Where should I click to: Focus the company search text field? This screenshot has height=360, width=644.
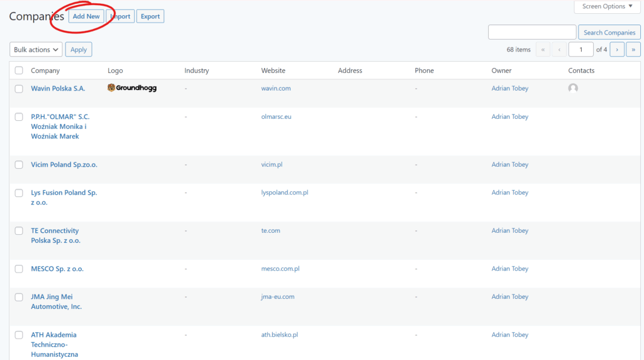click(532, 32)
